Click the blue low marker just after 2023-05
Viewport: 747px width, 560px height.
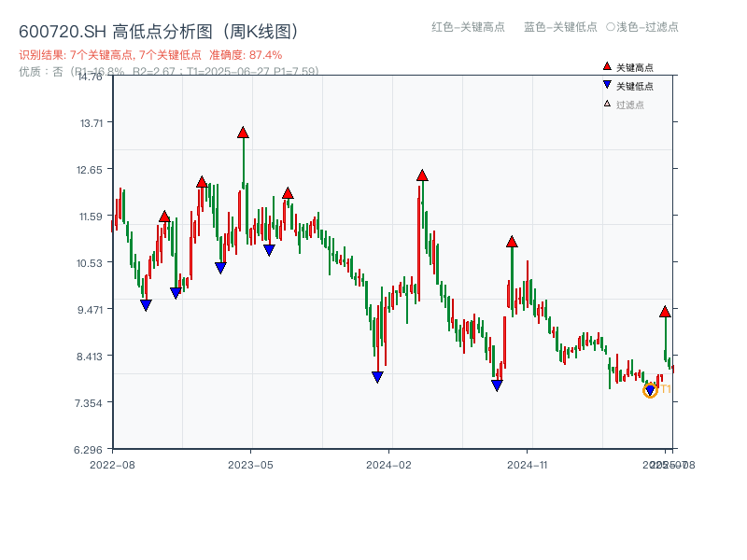[x=269, y=250]
